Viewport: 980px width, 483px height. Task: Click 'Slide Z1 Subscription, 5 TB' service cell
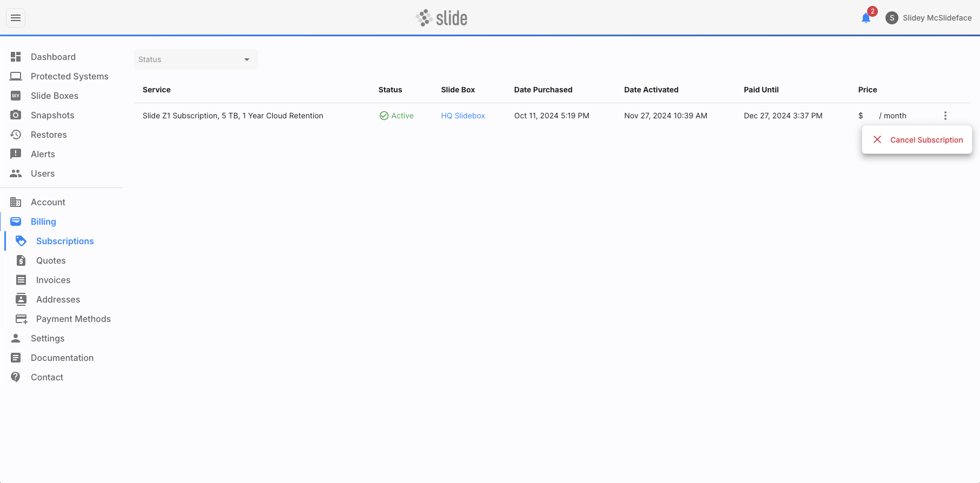click(233, 116)
